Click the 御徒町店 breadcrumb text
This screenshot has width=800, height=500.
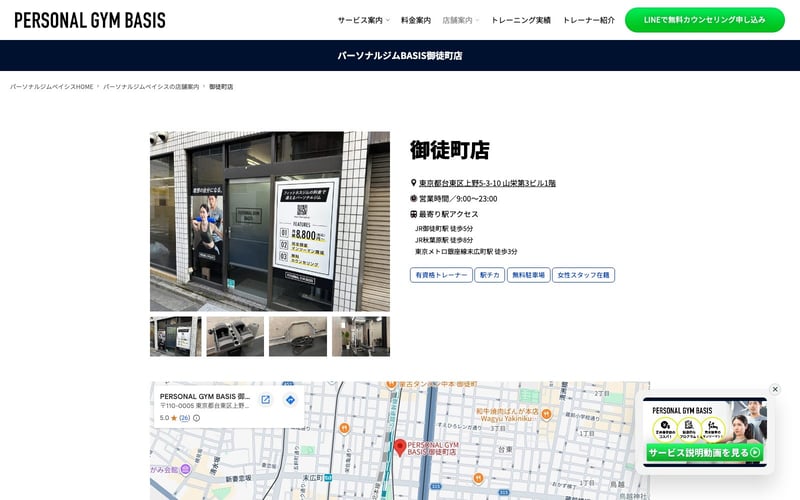221,87
